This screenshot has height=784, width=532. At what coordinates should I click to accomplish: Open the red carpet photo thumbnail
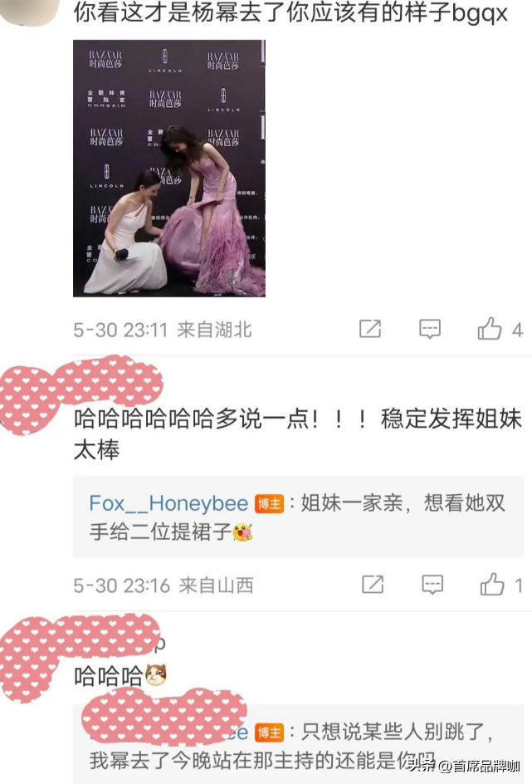tap(168, 169)
